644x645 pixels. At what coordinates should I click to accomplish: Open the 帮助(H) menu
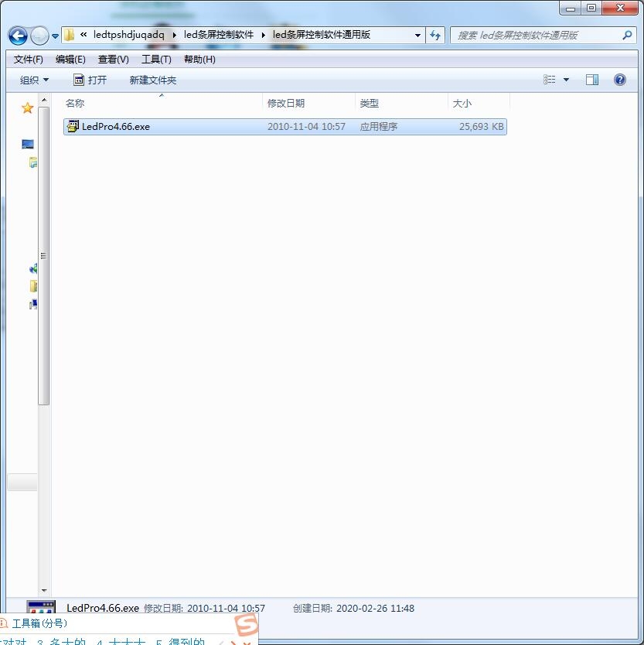[x=199, y=60]
